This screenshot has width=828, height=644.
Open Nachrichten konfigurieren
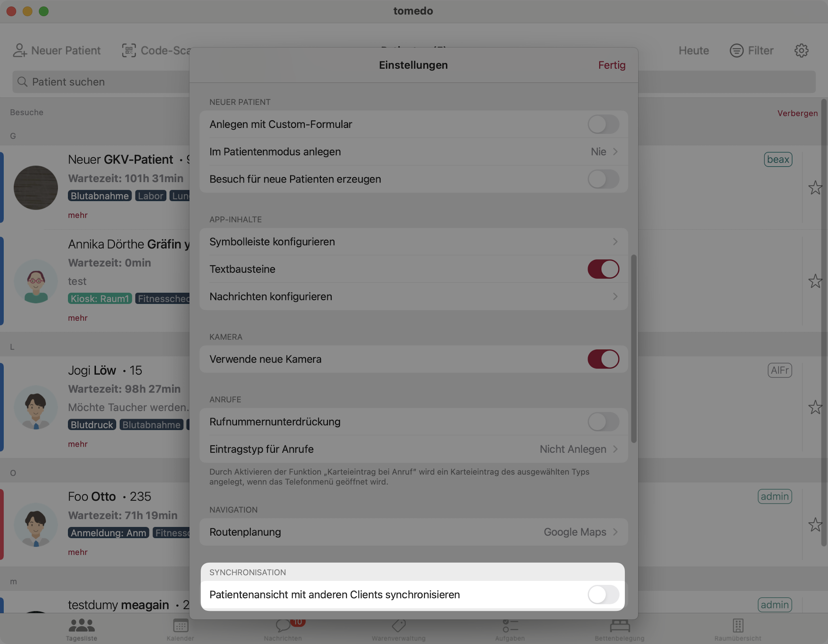[x=414, y=297]
